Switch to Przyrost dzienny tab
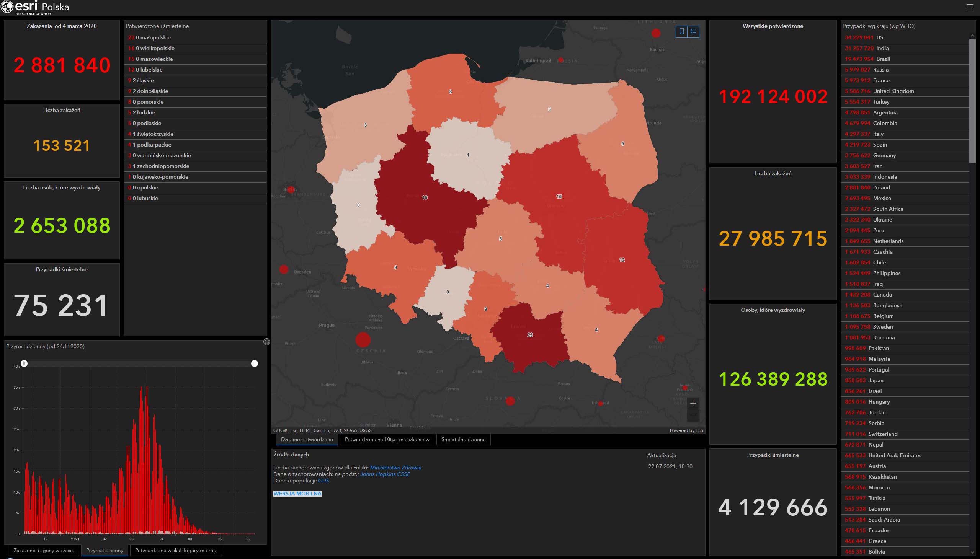Screen dimensions: 980x559 point(105,550)
